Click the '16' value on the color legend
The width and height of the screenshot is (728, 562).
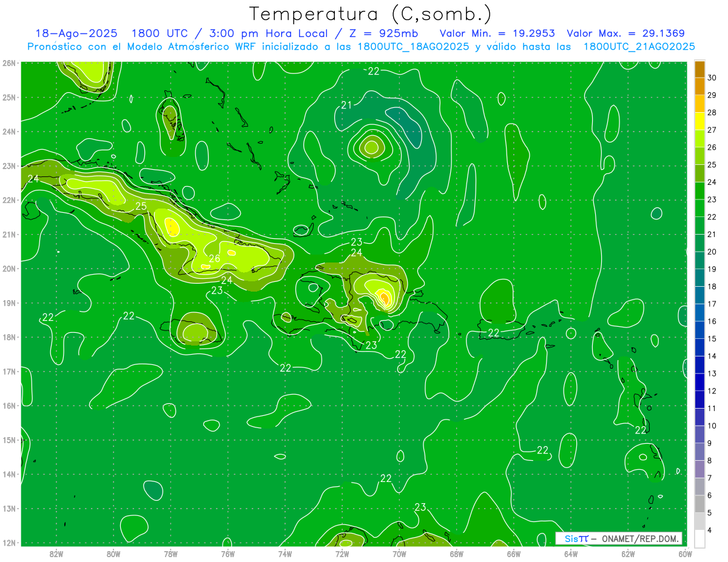[712, 321]
